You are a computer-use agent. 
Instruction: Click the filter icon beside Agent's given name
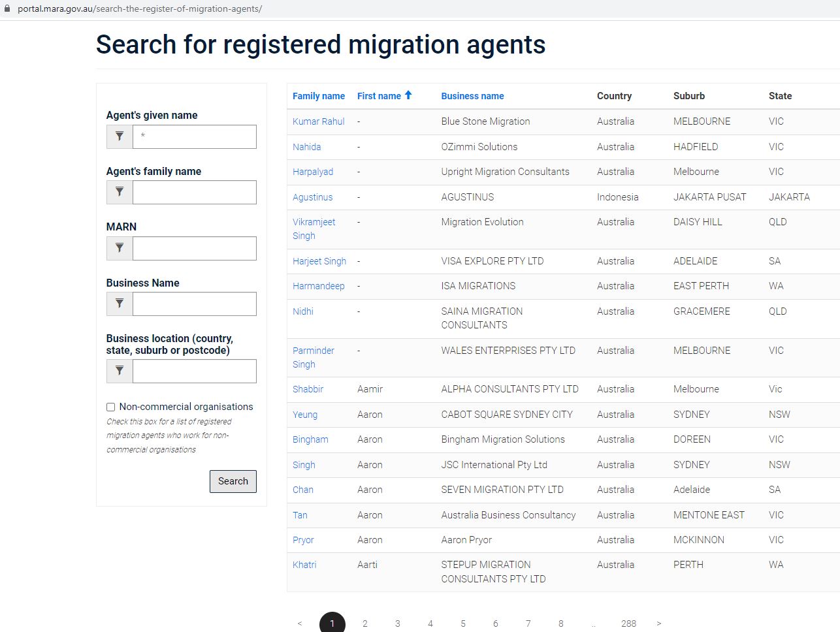120,136
